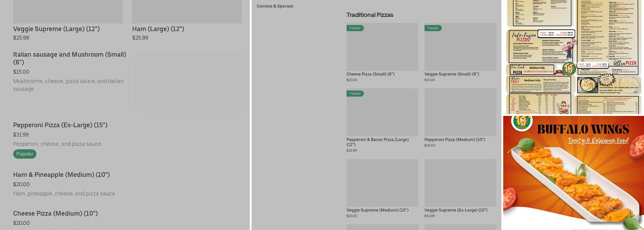Image resolution: width=644 pixels, height=230 pixels.
Task: Click the Traditional Pizzas section heading
Action: (370, 15)
